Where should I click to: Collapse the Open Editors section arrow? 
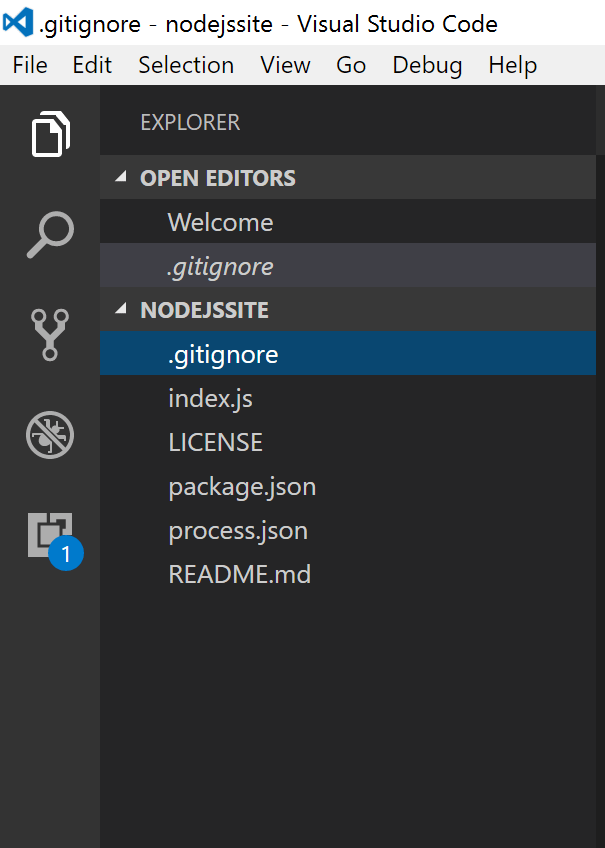coord(121,176)
